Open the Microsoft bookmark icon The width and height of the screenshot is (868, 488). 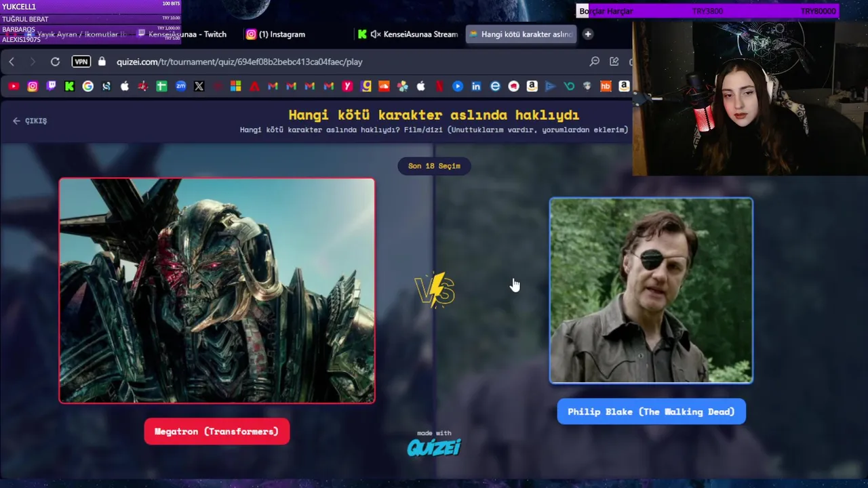pyautogui.click(x=235, y=86)
